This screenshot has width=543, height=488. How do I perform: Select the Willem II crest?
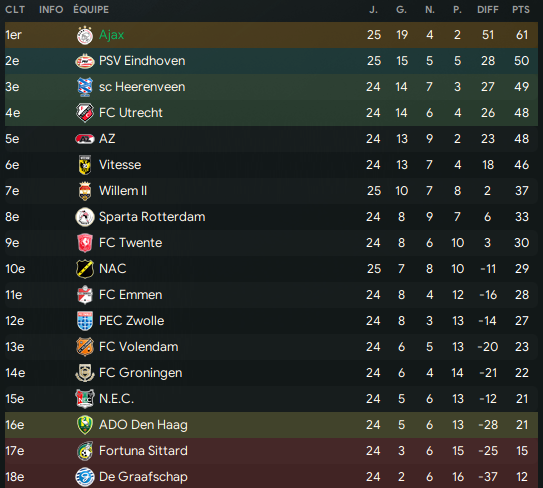point(85,191)
